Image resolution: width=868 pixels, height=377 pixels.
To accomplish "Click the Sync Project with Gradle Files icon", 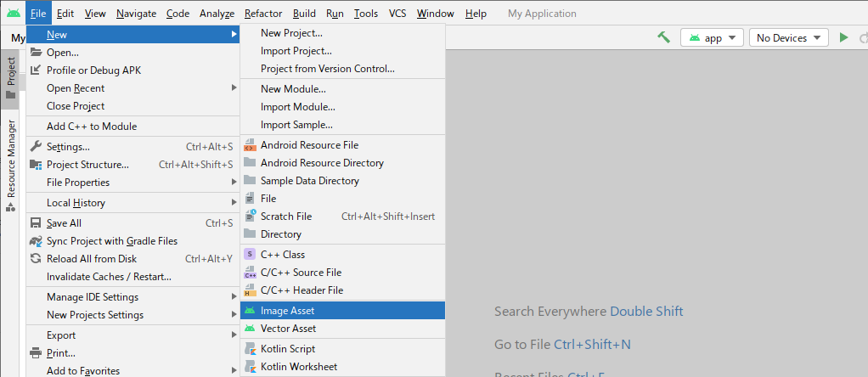I will (x=36, y=241).
